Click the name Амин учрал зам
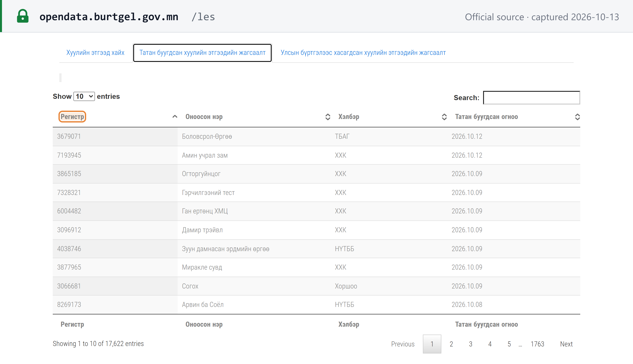The image size is (633, 364). (205, 155)
